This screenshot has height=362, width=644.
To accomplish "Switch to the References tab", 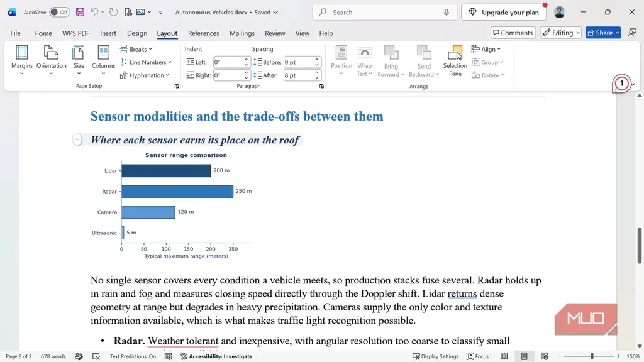I will tap(203, 33).
